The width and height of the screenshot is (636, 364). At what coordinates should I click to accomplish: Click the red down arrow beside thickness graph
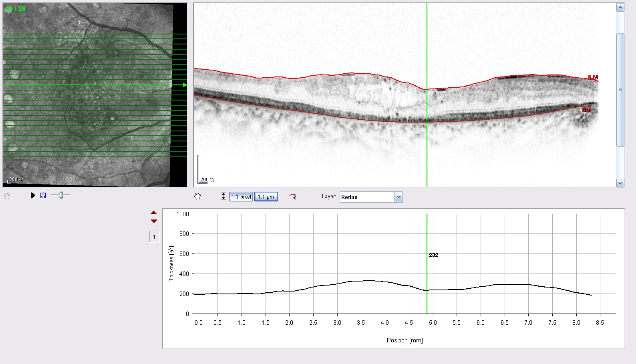click(x=154, y=221)
